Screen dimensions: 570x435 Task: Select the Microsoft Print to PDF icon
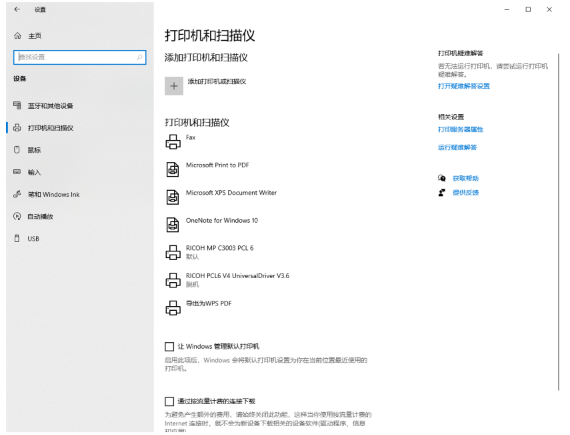(173, 169)
